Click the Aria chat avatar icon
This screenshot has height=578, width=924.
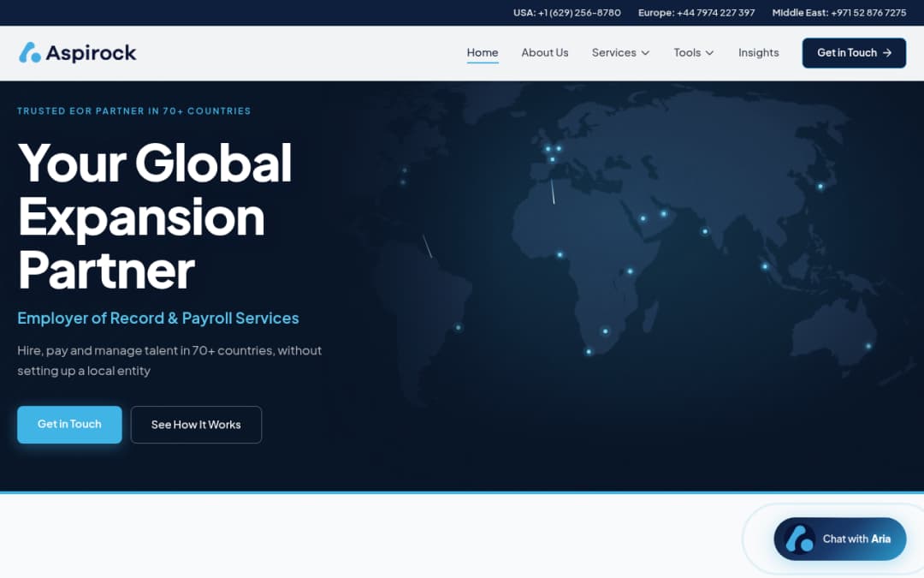click(x=800, y=539)
